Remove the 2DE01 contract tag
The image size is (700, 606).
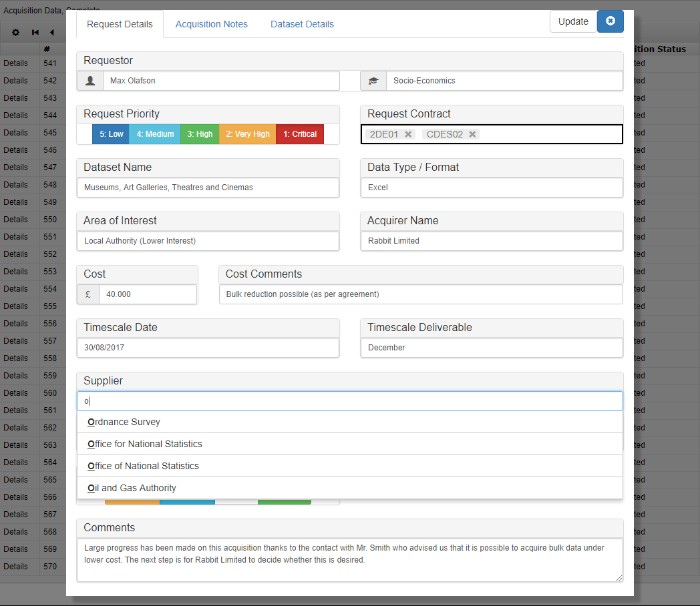tap(408, 133)
